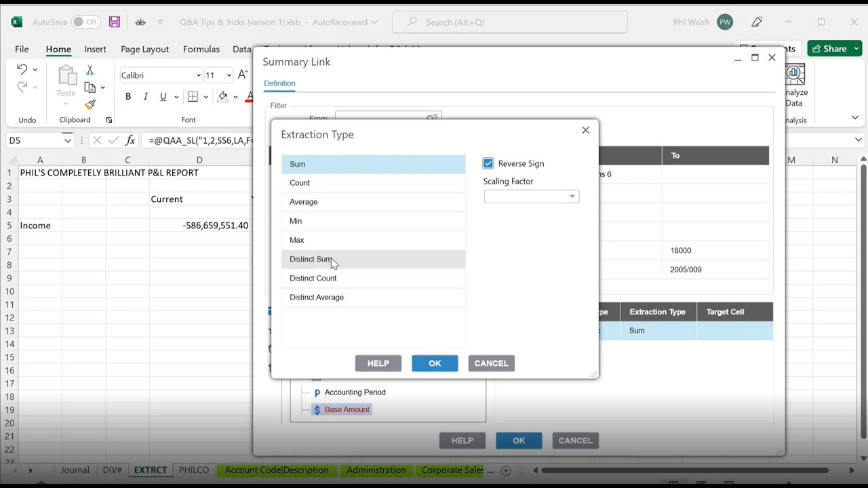Screen dimensions: 868x488
Task: Open the Scaling Factor dropdown
Action: tap(532, 197)
